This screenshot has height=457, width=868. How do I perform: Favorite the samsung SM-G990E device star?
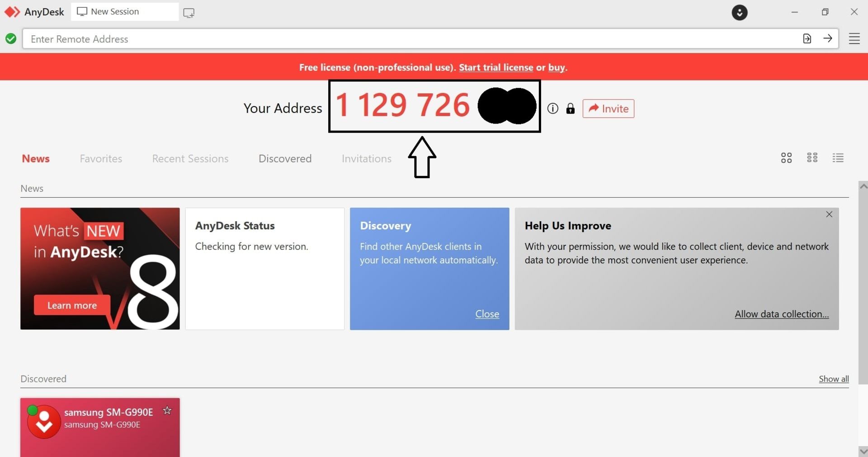point(167,410)
